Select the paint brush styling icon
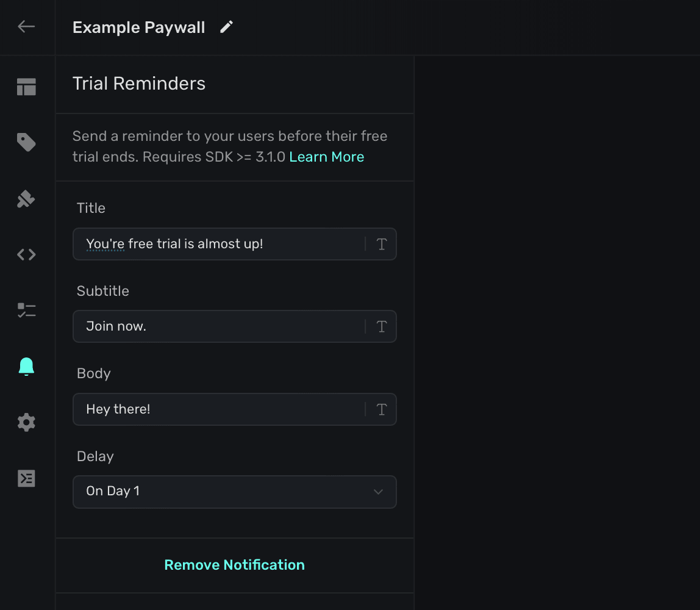The height and width of the screenshot is (610, 700). pos(26,199)
